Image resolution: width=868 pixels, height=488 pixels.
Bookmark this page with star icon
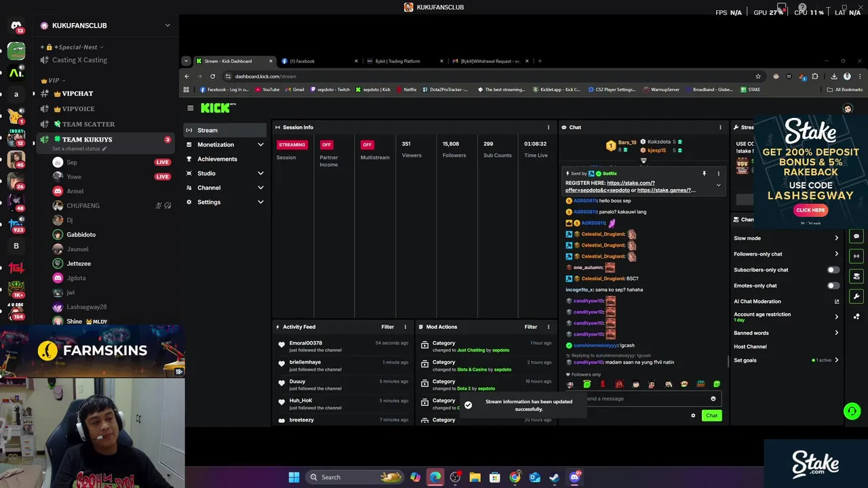tap(758, 76)
